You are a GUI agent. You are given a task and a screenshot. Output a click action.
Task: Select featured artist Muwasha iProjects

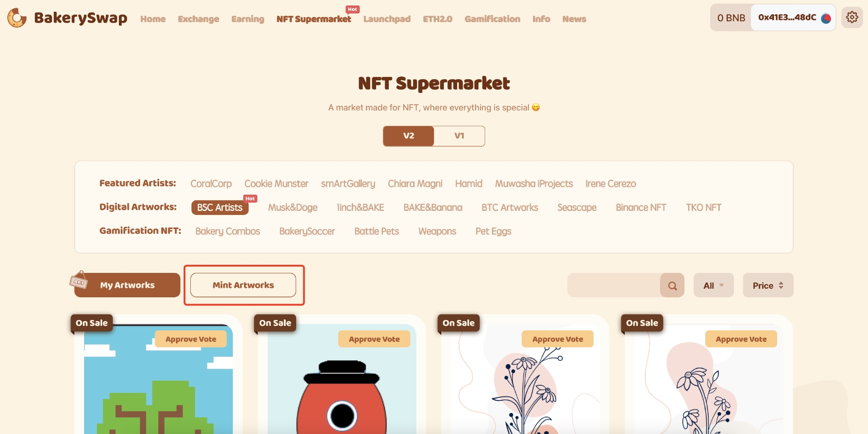(x=534, y=184)
